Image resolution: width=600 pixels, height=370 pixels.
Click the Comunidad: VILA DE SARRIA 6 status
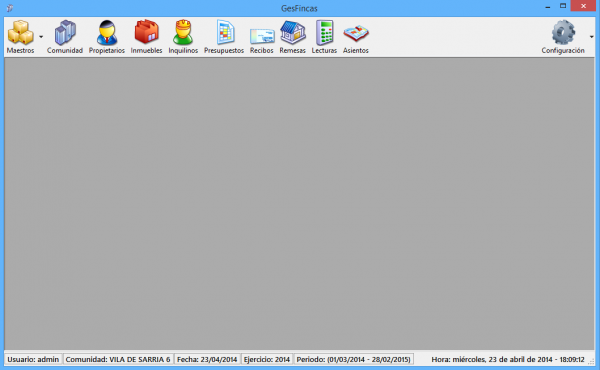pos(118,359)
